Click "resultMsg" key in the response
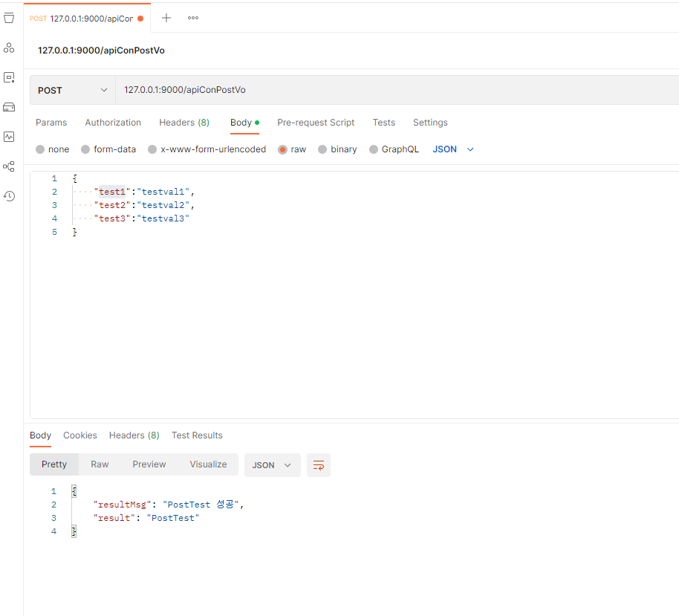Image resolution: width=679 pixels, height=616 pixels. coord(122,505)
